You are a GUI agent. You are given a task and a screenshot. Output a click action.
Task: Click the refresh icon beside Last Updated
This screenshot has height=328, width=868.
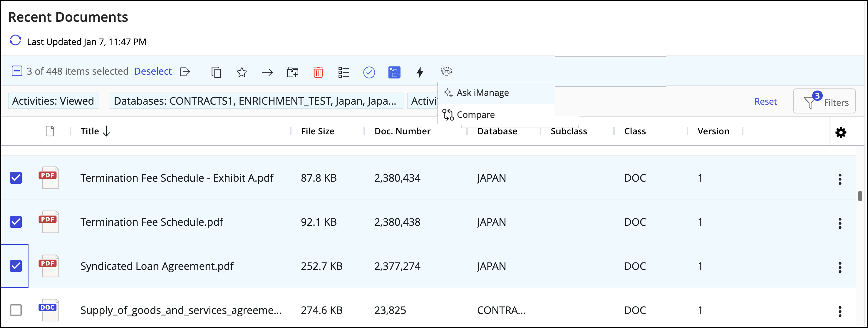coord(15,41)
